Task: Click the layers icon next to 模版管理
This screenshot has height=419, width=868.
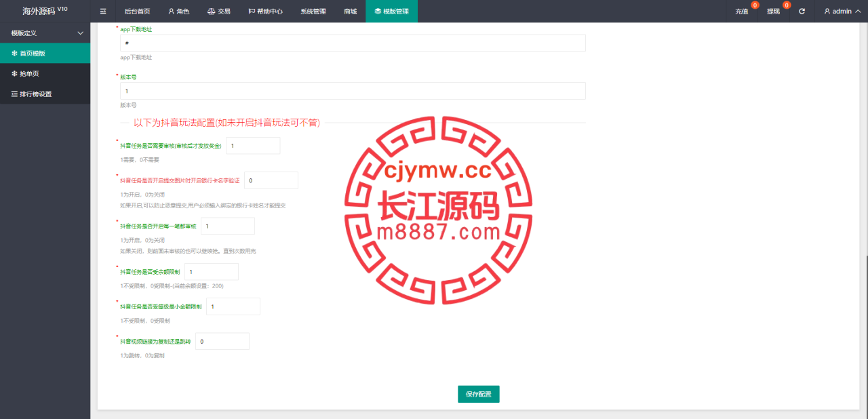Action: (x=378, y=12)
